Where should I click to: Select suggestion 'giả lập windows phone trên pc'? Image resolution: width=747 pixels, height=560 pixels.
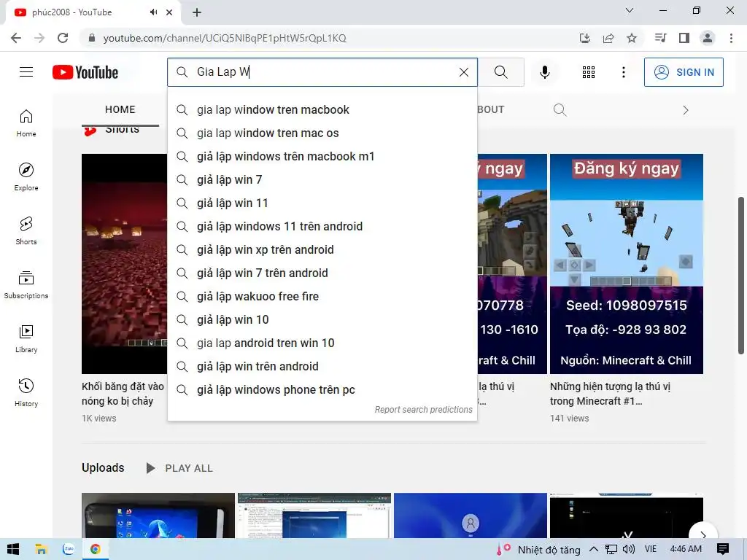pos(322,389)
